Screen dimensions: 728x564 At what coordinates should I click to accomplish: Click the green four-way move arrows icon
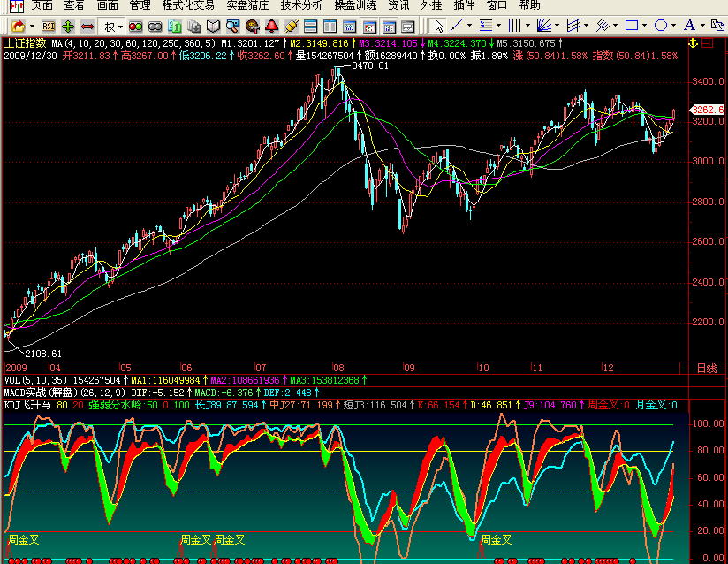click(68, 26)
